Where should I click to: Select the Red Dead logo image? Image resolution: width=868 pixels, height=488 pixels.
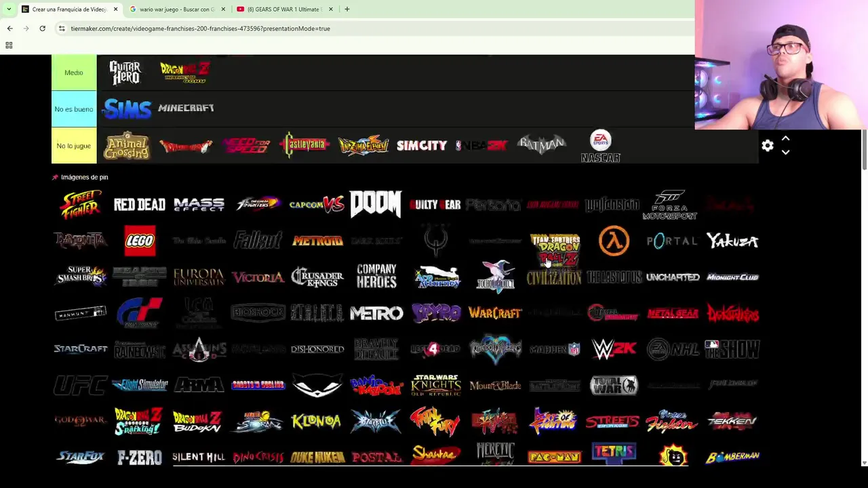tap(140, 205)
